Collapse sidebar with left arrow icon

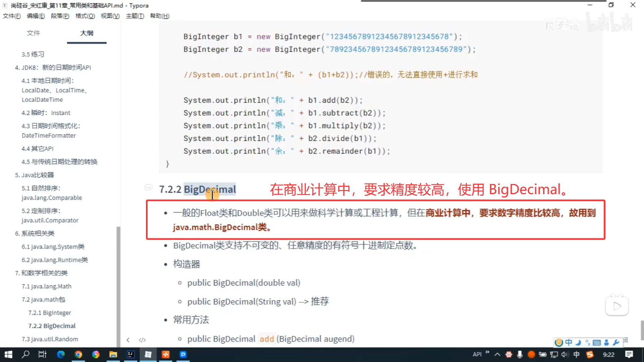pyautogui.click(x=128, y=340)
